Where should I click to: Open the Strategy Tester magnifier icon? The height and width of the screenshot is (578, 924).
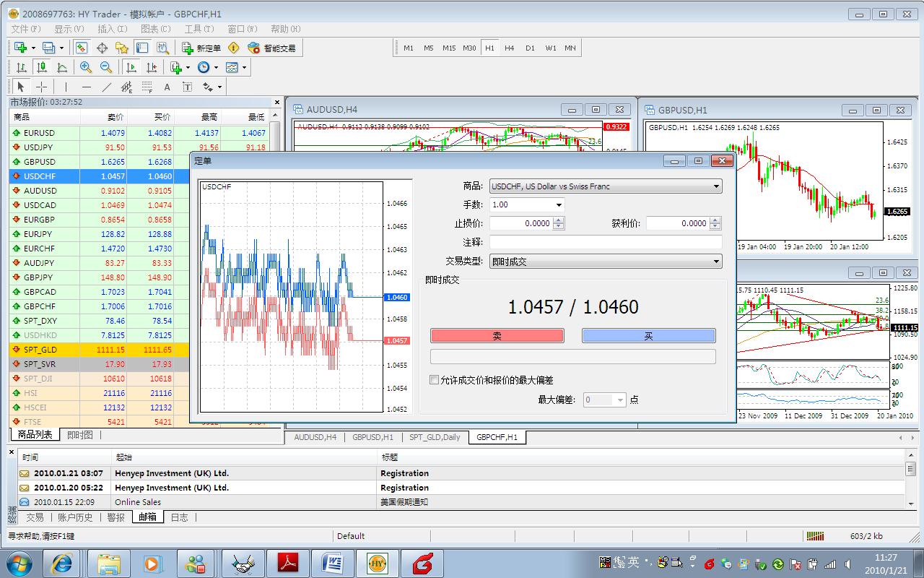pos(162,48)
